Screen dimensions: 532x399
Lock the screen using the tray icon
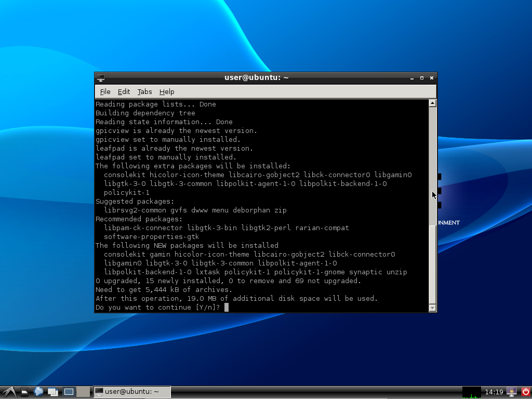[x=511, y=392]
